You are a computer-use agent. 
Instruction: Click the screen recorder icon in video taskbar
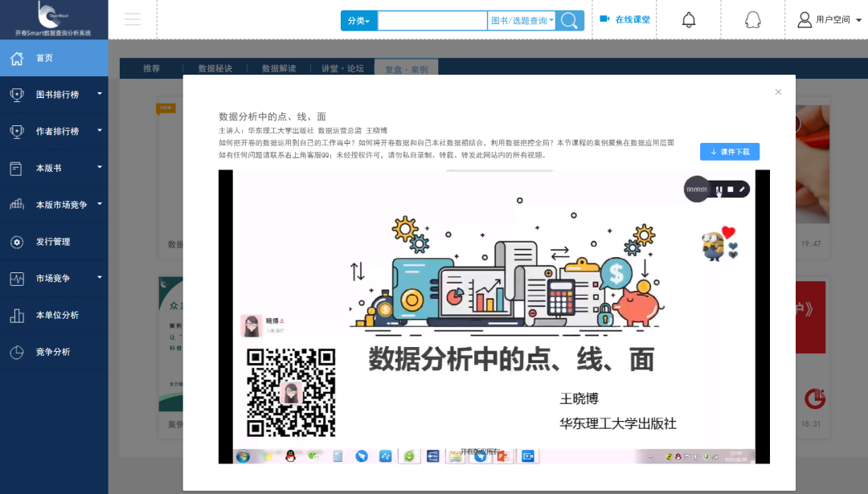[528, 456]
